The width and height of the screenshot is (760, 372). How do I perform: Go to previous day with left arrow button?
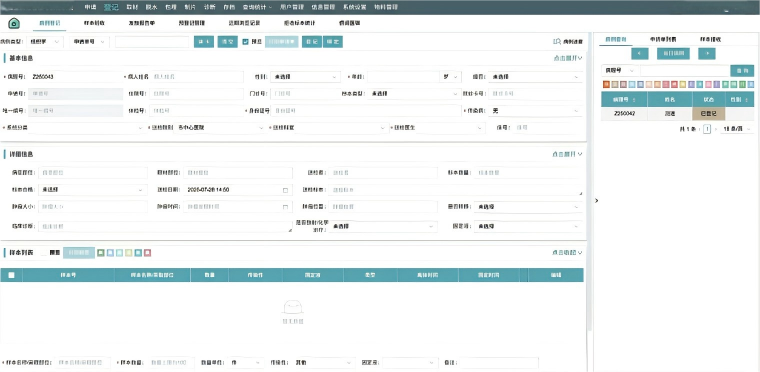click(x=640, y=53)
